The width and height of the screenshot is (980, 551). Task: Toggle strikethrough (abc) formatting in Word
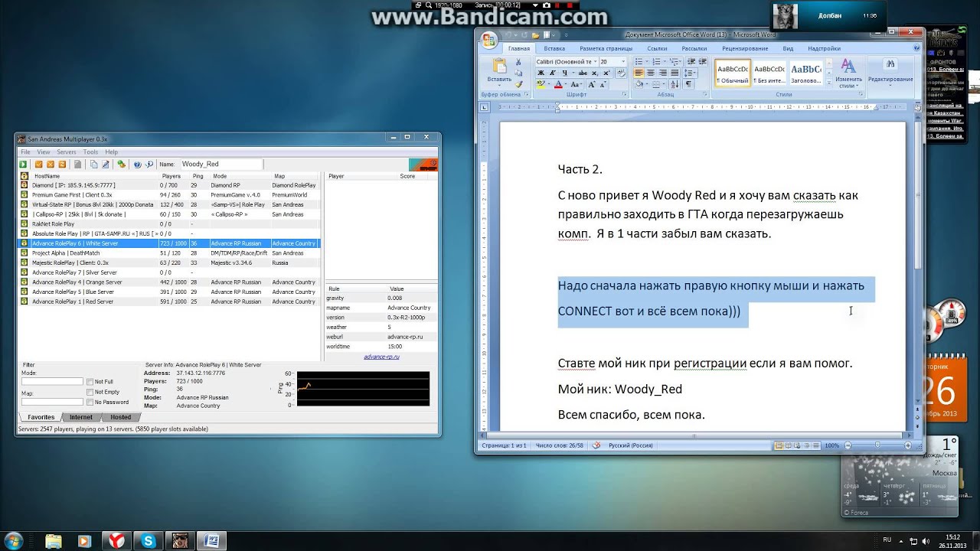tap(583, 73)
